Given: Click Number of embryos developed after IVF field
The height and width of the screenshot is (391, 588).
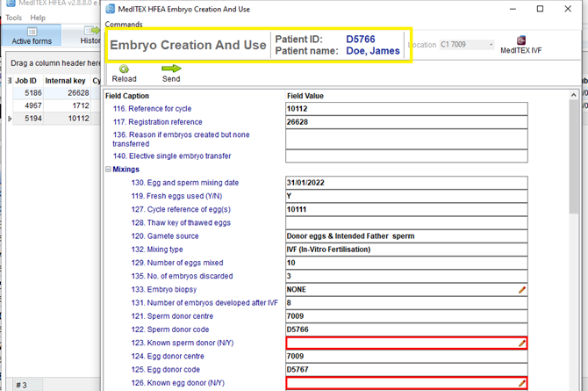Looking at the screenshot, I should pos(406,303).
